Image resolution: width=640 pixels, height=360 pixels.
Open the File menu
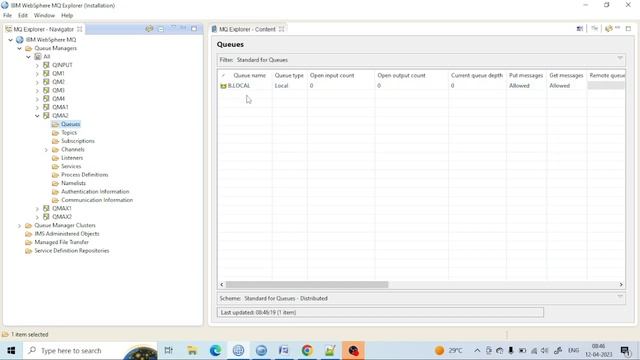[x=7, y=15]
